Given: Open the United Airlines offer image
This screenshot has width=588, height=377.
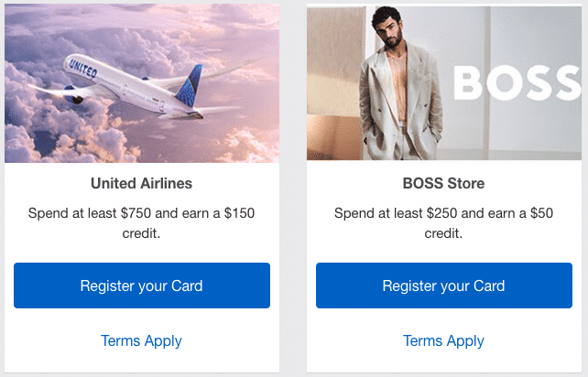Looking at the screenshot, I should pyautogui.click(x=141, y=82).
